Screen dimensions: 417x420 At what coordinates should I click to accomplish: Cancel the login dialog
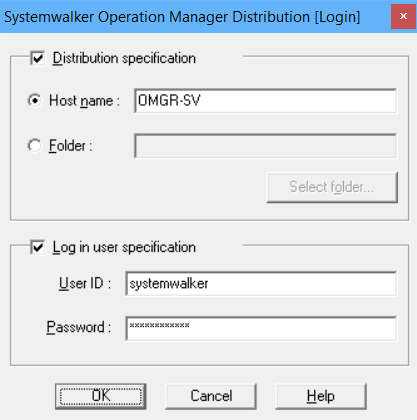tap(211, 396)
